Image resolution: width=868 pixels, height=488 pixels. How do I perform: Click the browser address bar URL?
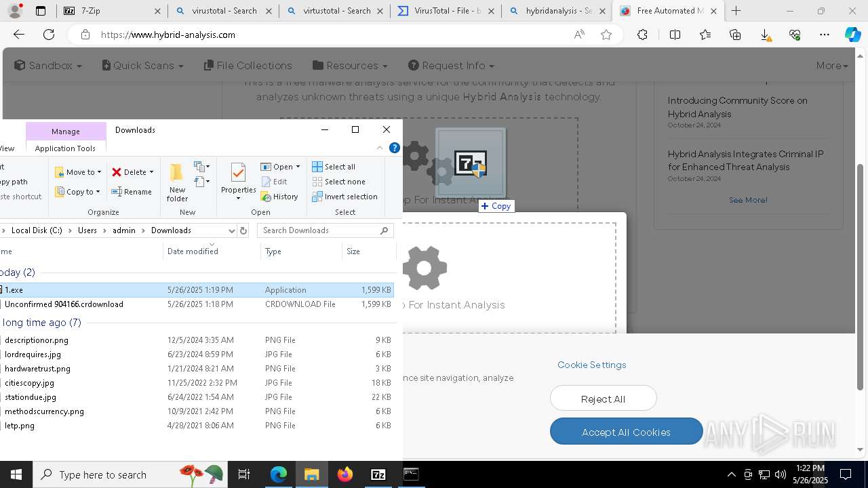[168, 35]
